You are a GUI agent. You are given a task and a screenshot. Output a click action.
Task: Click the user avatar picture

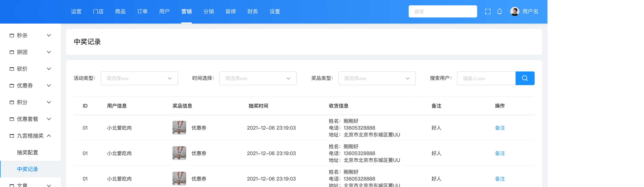[x=515, y=12]
